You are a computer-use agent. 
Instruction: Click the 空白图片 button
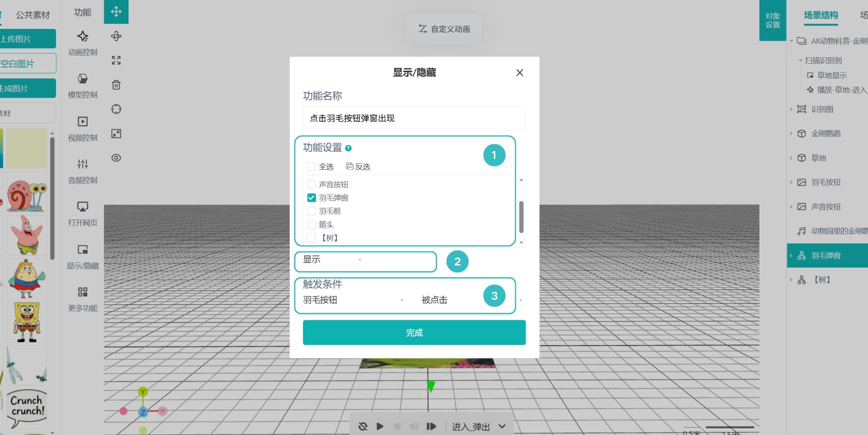[x=28, y=63]
